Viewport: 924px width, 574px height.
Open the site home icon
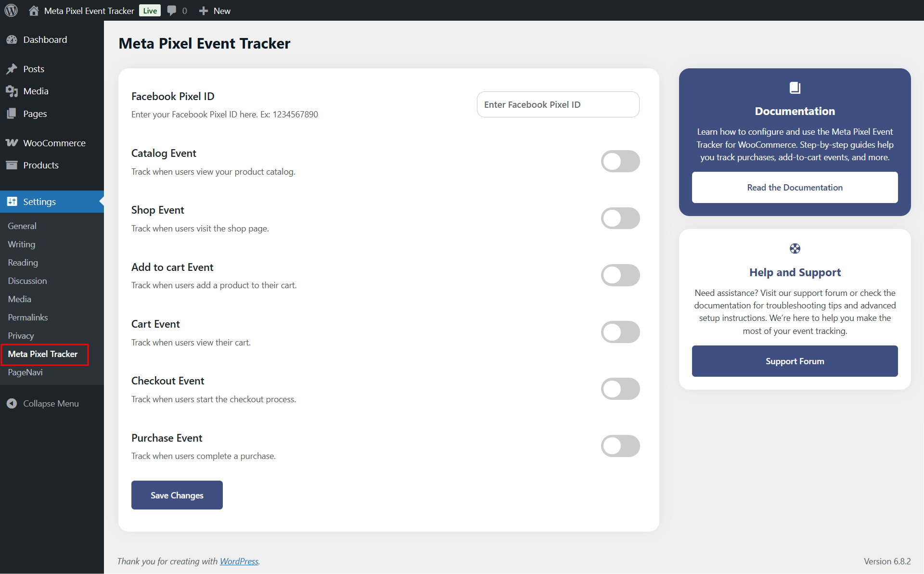tap(34, 11)
